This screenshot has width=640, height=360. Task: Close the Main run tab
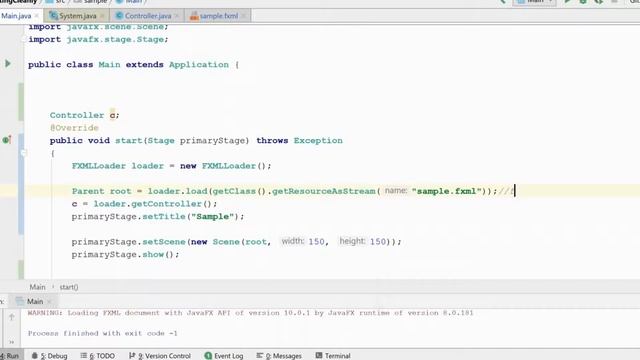(x=49, y=302)
